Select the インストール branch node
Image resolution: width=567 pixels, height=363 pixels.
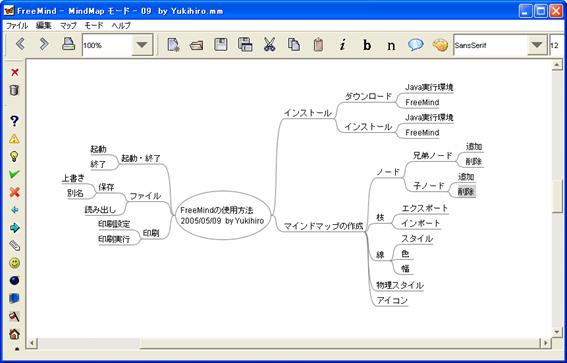point(308,113)
